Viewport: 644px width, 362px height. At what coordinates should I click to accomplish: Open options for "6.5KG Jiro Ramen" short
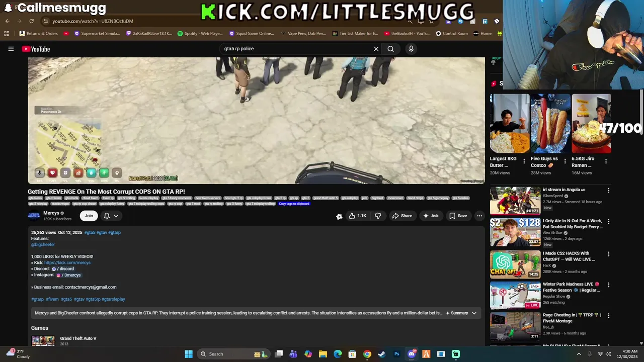tap(606, 161)
